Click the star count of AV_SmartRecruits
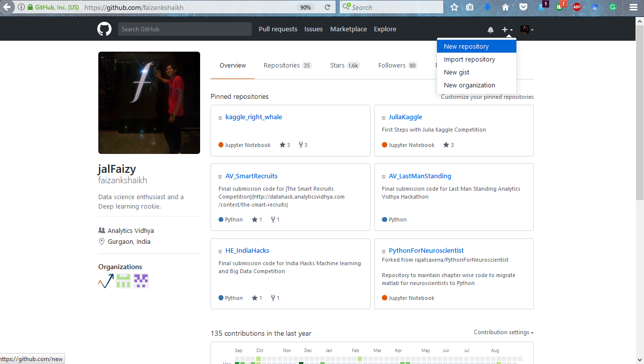Viewport: 644px width, 364px height. click(257, 219)
